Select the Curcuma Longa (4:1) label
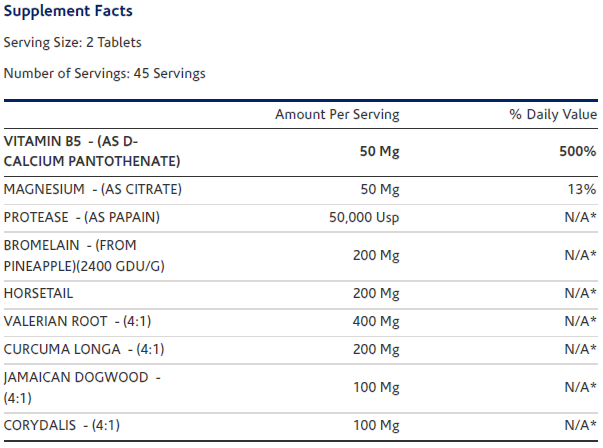 click(x=84, y=349)
